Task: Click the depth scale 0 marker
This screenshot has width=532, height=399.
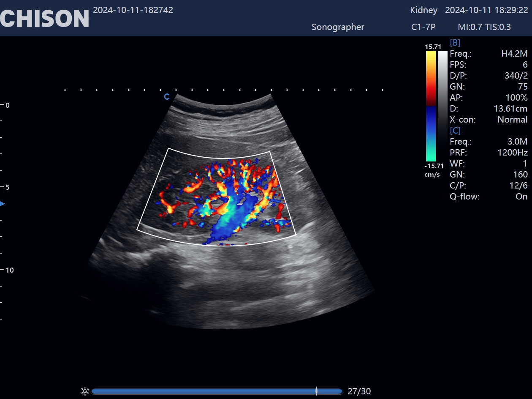Action: tap(7, 105)
